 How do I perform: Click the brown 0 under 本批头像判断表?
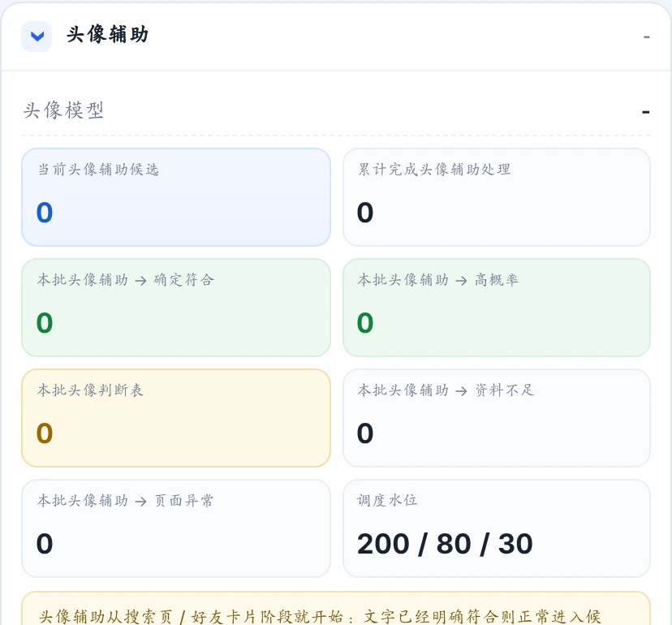(x=45, y=433)
